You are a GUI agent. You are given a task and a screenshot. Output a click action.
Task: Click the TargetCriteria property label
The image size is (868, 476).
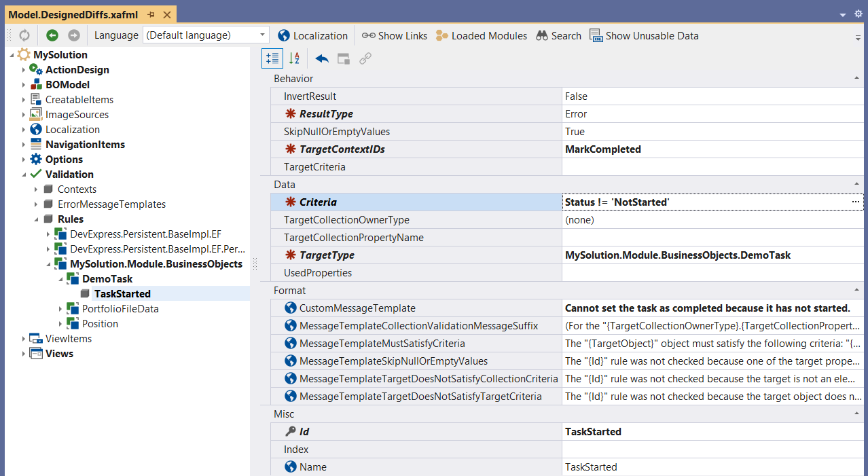pos(314,167)
